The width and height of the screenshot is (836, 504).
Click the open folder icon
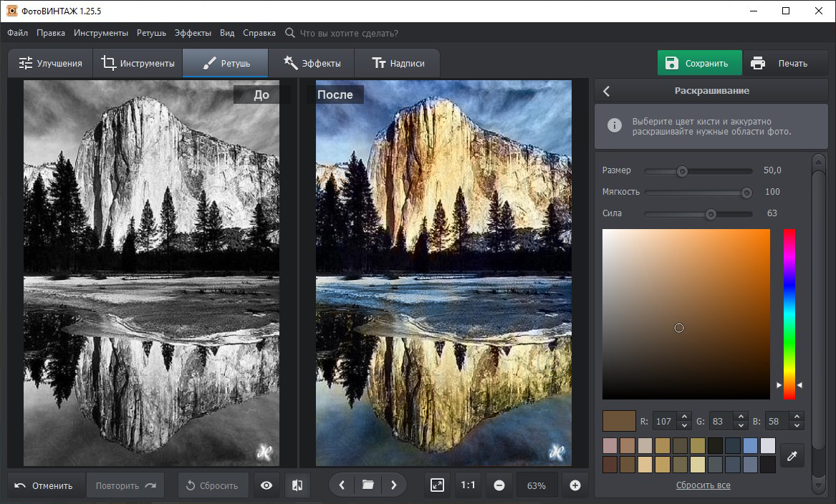(367, 485)
